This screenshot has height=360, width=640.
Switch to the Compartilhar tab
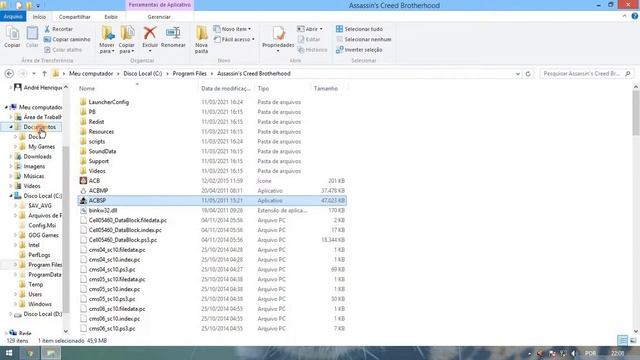pos(75,17)
